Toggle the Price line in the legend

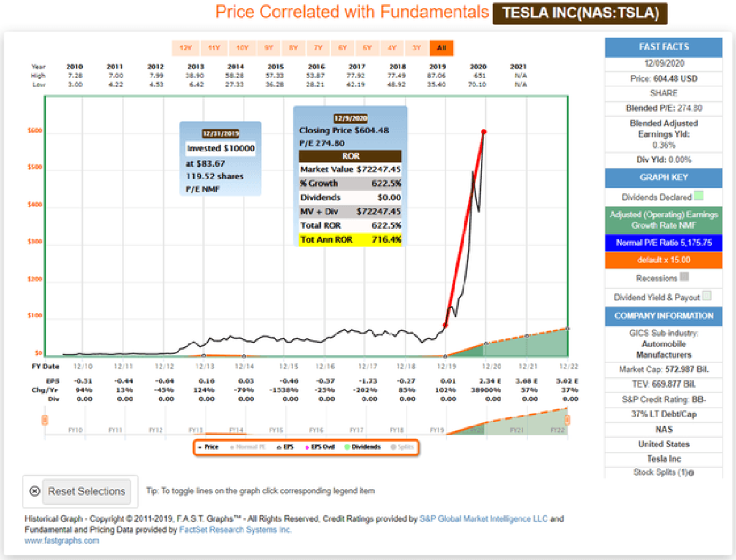[208, 447]
